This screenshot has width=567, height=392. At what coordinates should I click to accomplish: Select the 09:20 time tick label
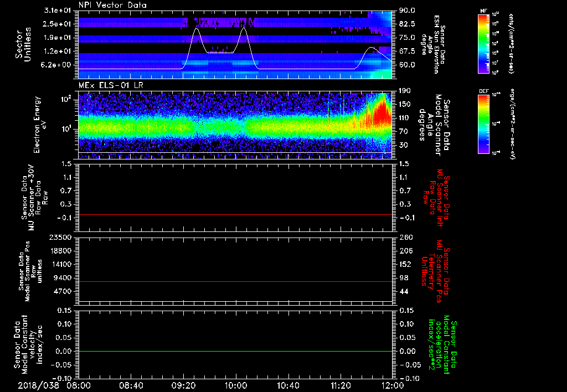(184, 385)
